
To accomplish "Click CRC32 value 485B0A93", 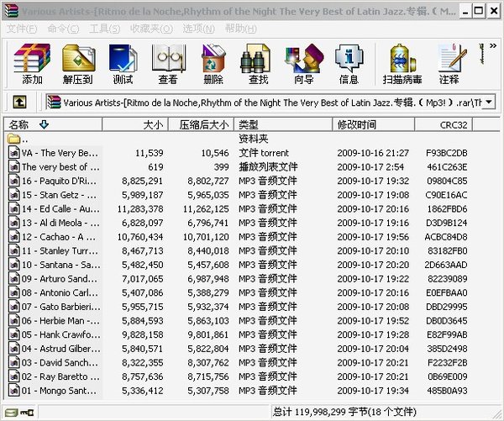I will [x=447, y=391].
